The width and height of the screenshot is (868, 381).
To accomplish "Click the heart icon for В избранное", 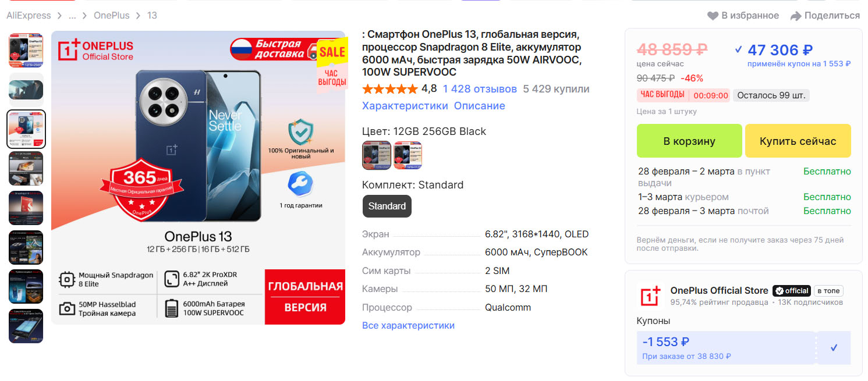I will [x=713, y=16].
